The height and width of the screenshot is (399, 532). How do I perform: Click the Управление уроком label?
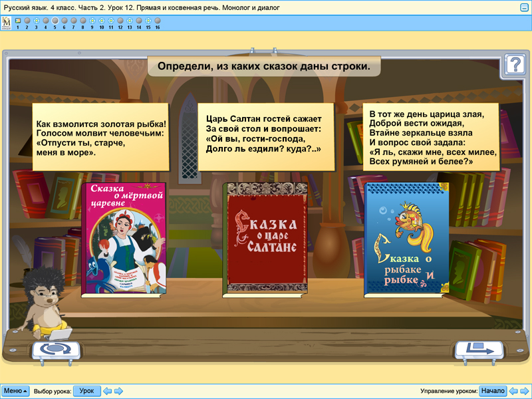[449, 391]
